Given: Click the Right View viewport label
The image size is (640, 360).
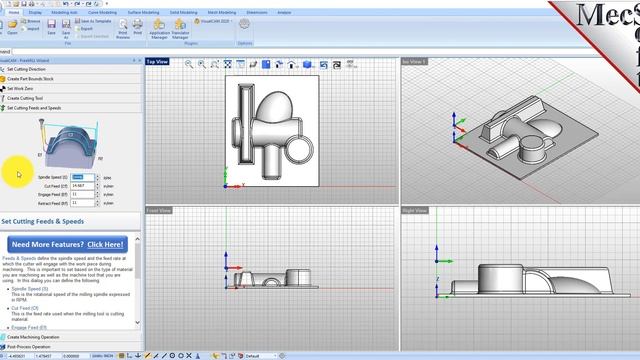Looking at the screenshot, I should [x=415, y=210].
